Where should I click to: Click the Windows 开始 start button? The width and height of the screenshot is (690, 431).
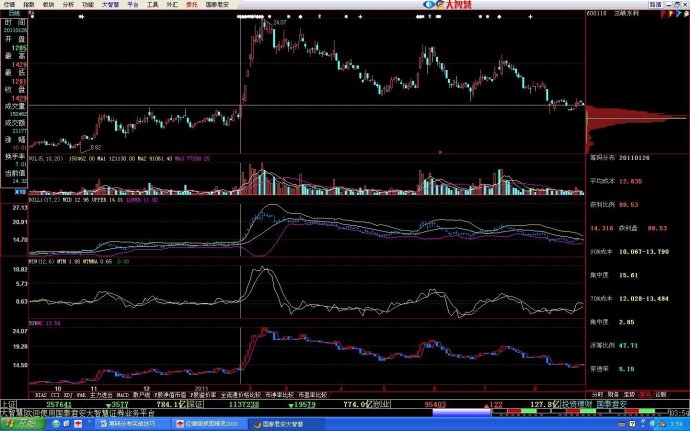click(20, 423)
